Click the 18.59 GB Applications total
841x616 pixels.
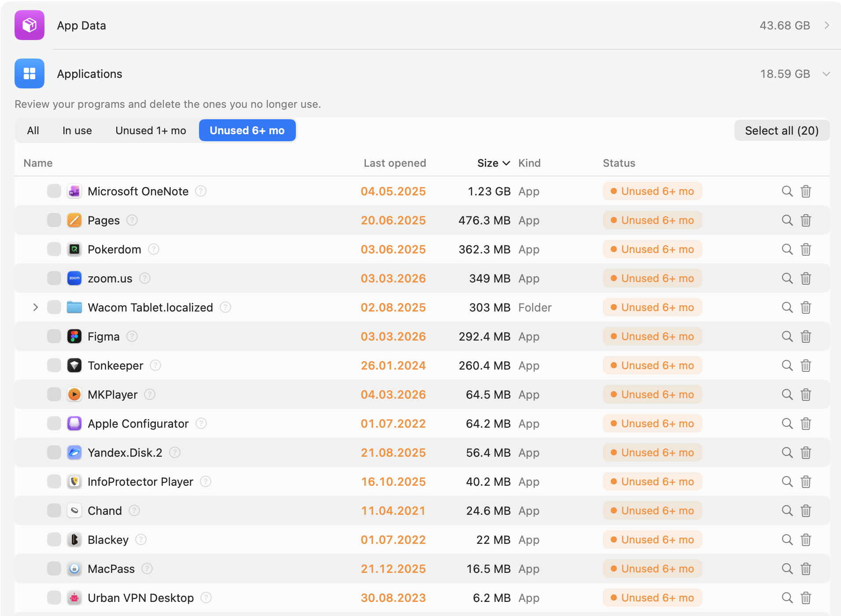pos(785,74)
